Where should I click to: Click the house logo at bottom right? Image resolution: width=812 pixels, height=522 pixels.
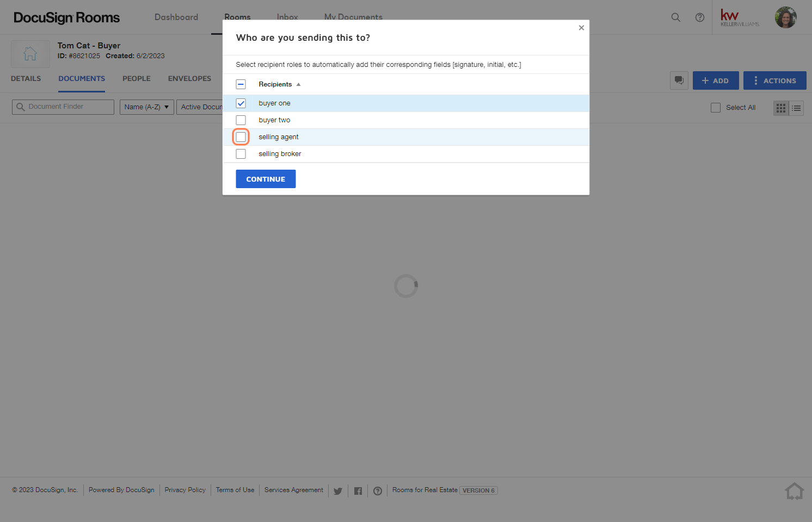[795, 491]
